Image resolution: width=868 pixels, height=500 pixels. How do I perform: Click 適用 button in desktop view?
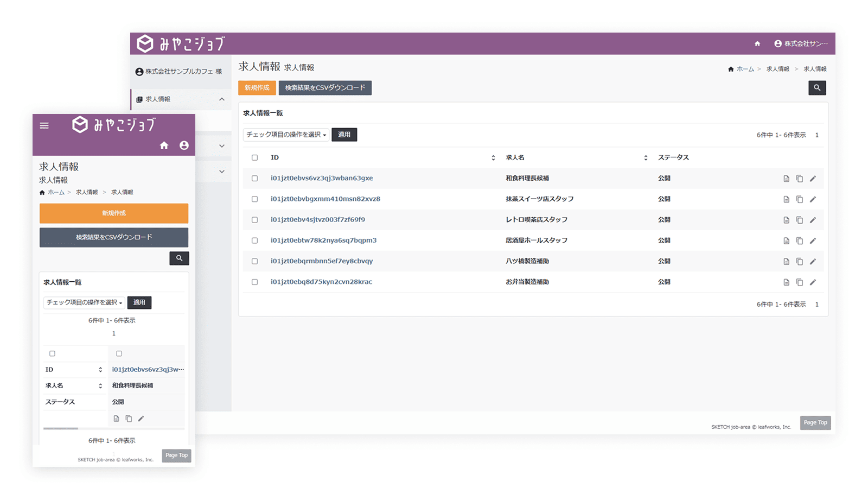click(x=344, y=135)
